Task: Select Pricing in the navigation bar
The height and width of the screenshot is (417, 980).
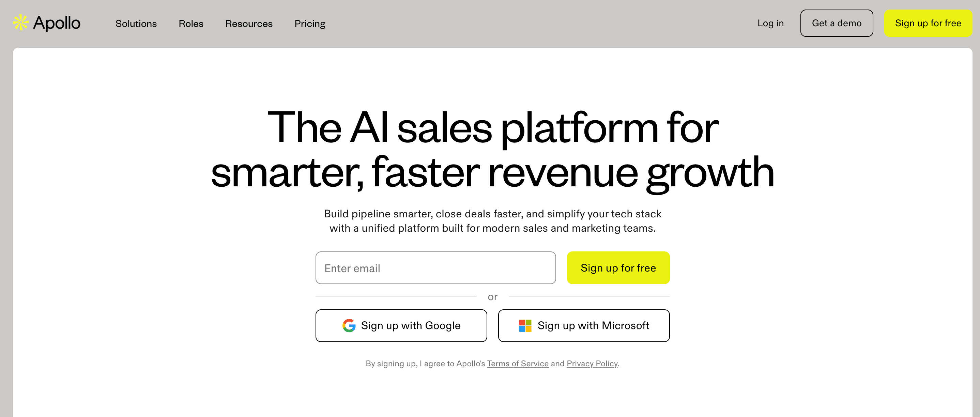Action: [310, 24]
